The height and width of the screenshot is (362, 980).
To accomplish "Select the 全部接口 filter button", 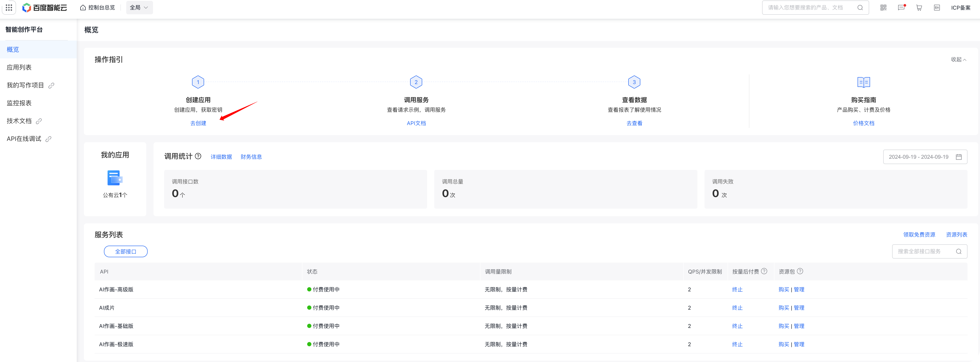I will point(126,251).
